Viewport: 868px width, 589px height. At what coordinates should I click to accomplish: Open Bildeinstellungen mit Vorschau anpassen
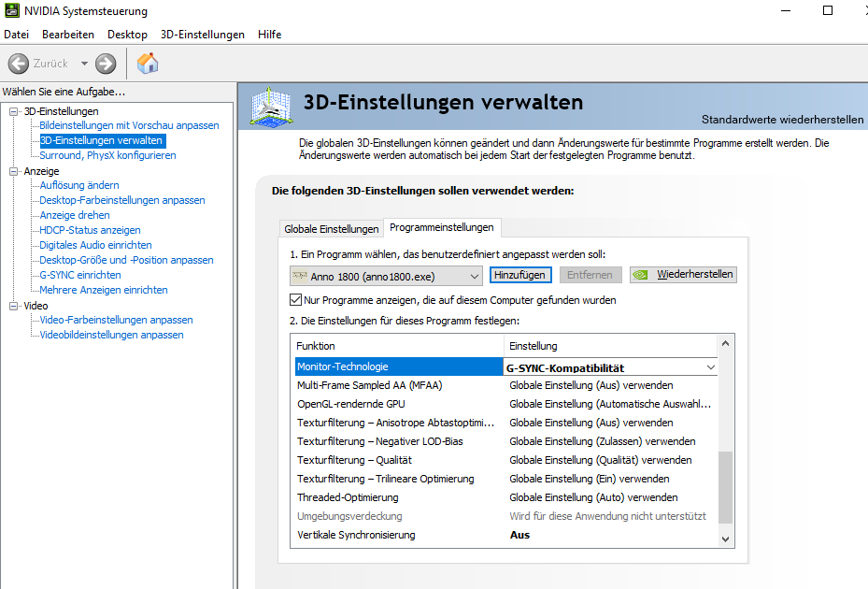129,125
